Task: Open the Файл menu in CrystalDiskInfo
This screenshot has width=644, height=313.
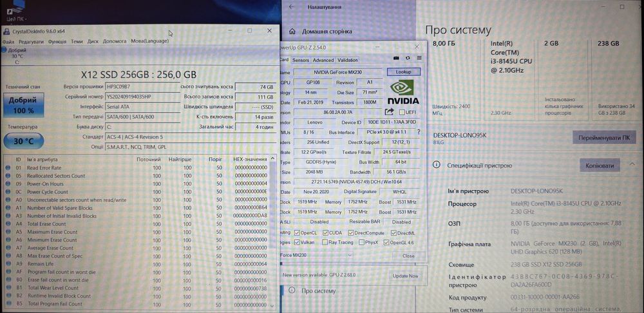Action: coord(8,41)
